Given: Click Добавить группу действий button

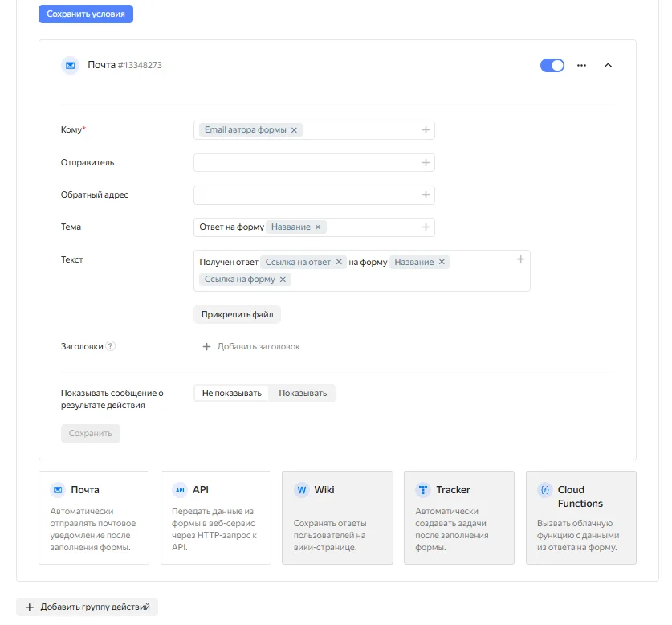Looking at the screenshot, I should [x=88, y=607].
